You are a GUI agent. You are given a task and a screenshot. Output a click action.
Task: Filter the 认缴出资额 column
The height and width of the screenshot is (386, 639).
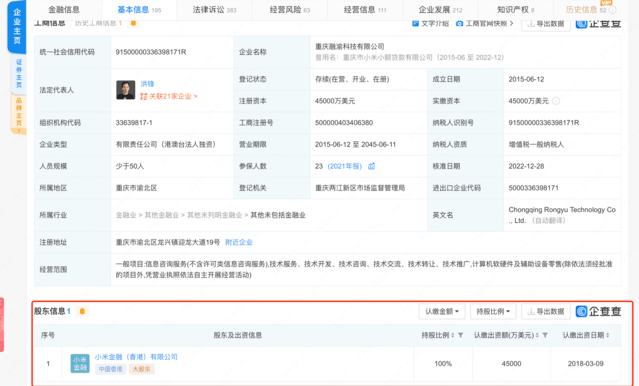[x=545, y=335]
